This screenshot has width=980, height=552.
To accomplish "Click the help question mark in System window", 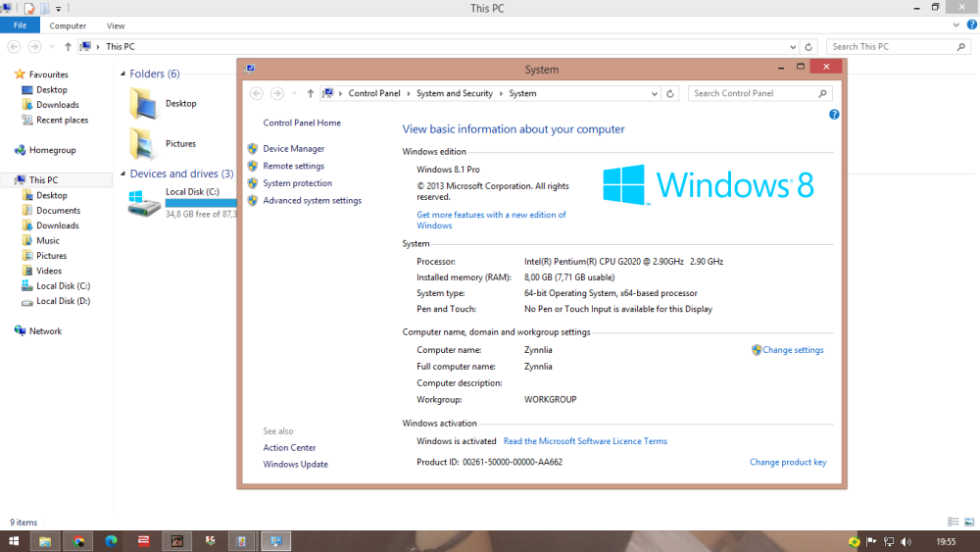I will pyautogui.click(x=834, y=115).
